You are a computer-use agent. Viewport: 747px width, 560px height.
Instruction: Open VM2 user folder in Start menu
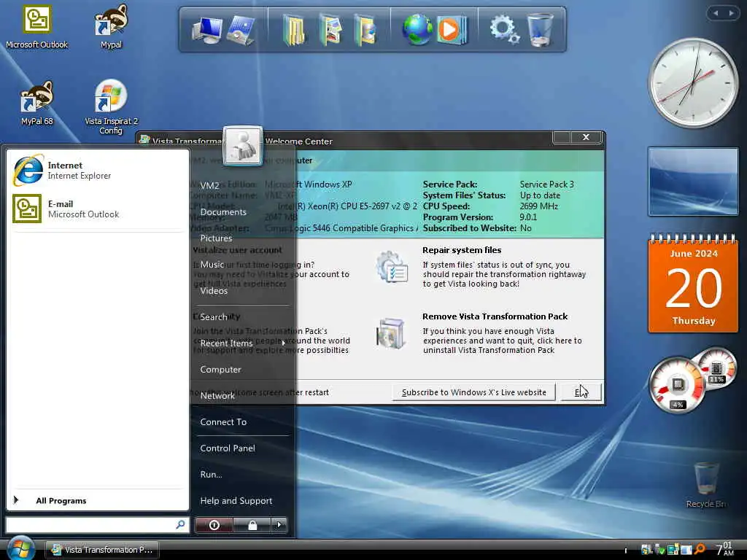209,186
